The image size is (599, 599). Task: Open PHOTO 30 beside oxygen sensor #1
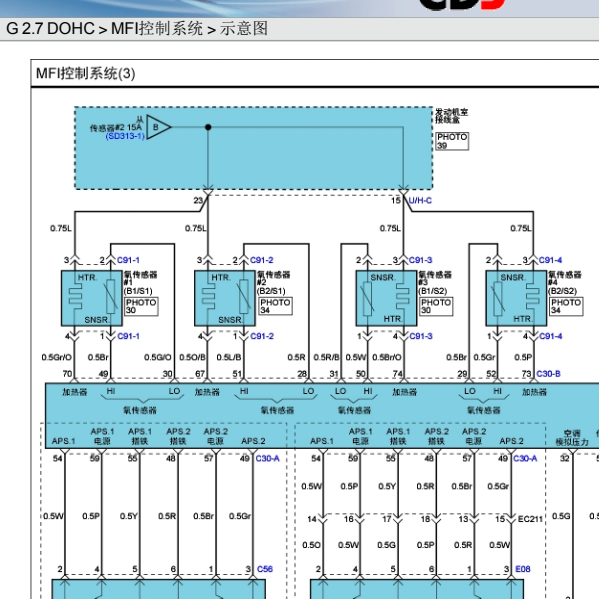click(x=141, y=306)
